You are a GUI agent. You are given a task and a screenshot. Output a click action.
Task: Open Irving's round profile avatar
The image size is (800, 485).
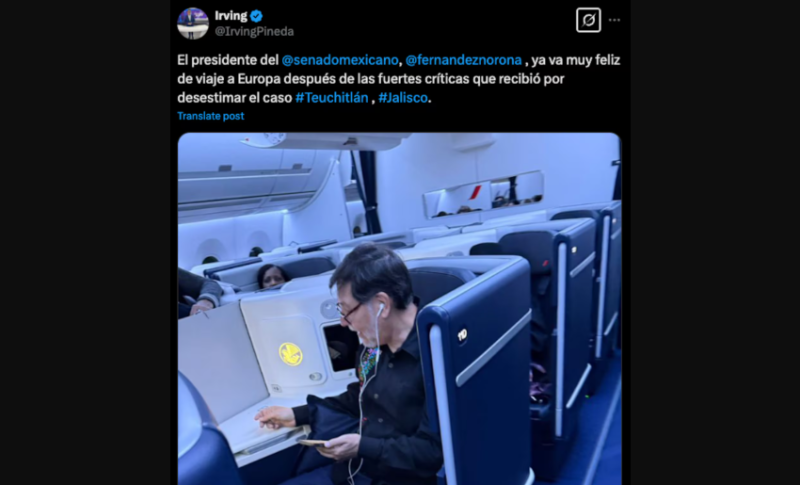[193, 23]
